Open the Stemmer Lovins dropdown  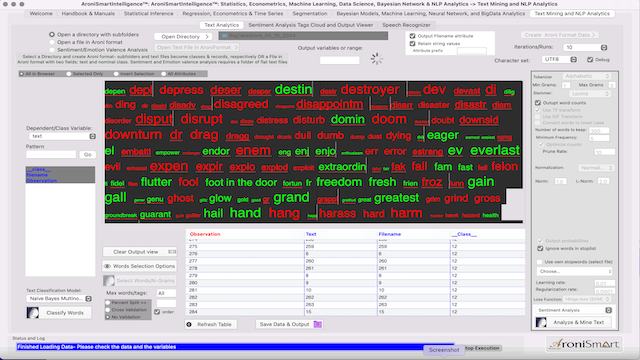pos(591,94)
